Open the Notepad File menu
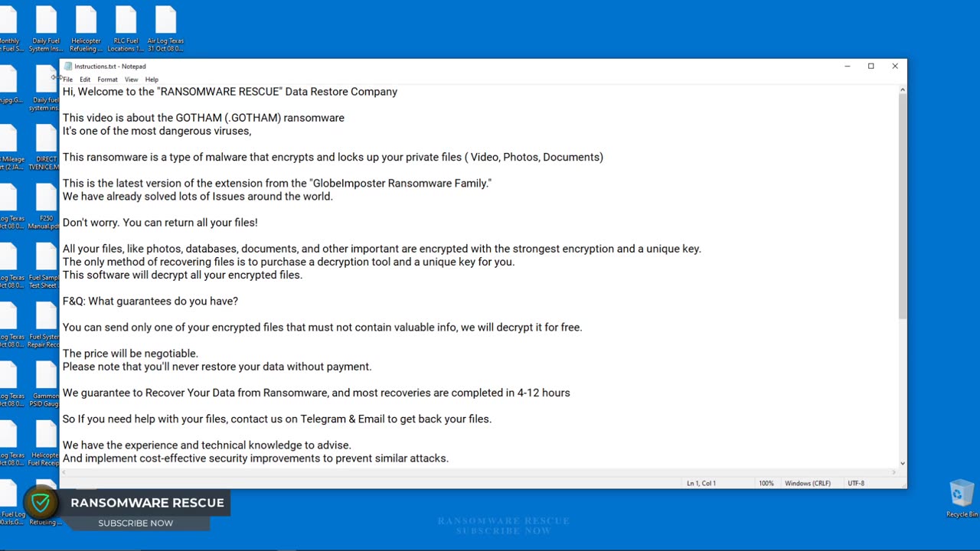The height and width of the screenshot is (551, 980). (x=68, y=80)
